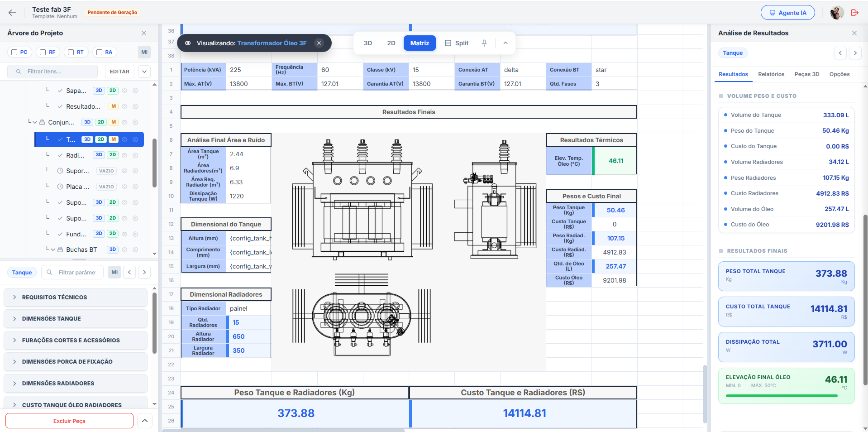The height and width of the screenshot is (432, 868).
Task: Open 3D badge on the Fund... row
Action: [x=99, y=234]
